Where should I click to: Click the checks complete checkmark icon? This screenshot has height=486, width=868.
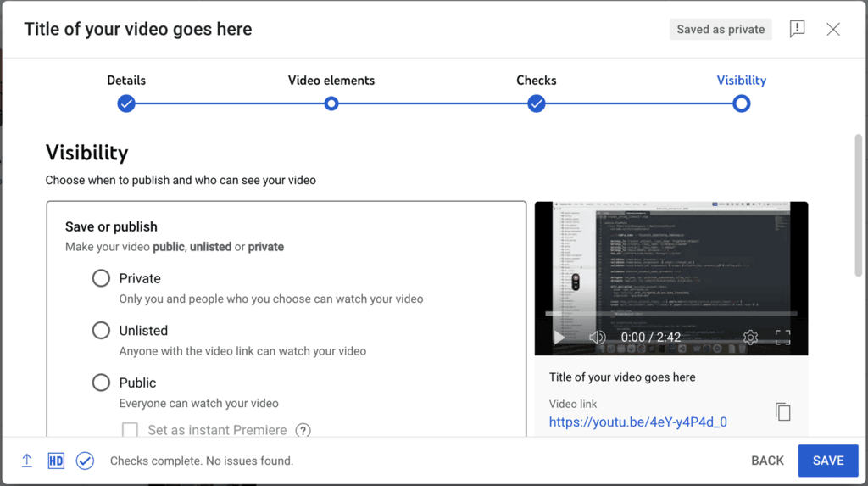[85, 461]
